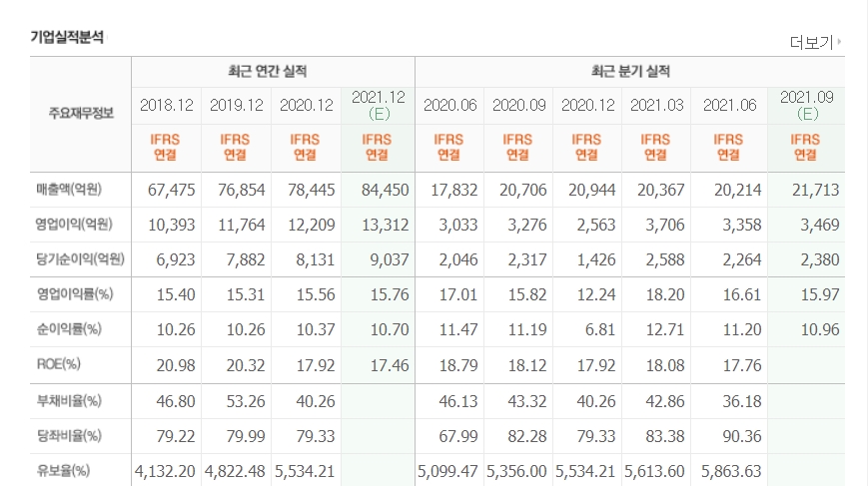Image resolution: width=868 pixels, height=486 pixels.
Task: Select the 영업이익(억원) row label
Action: click(74, 224)
